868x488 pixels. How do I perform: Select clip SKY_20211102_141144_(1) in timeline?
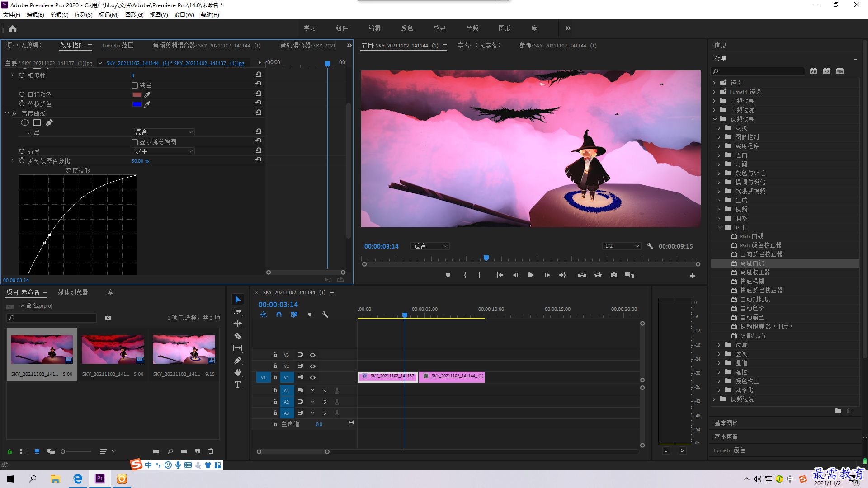click(452, 377)
